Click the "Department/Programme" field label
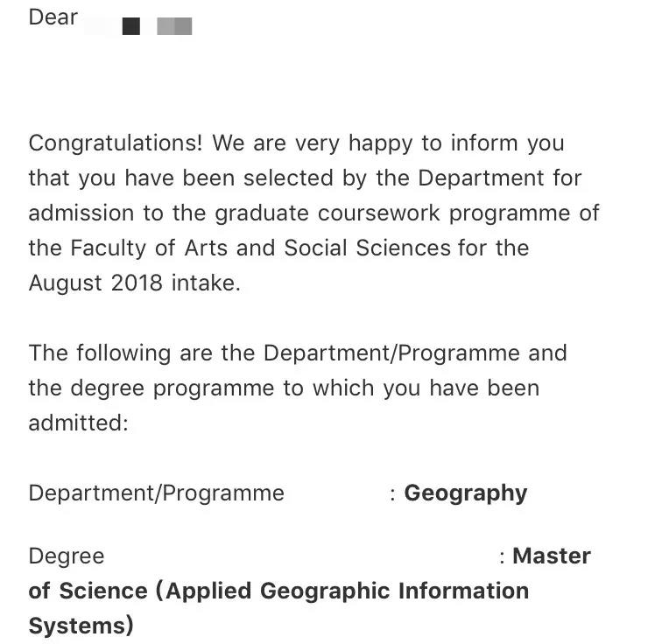This screenshot has height=644, width=655. tap(156, 493)
